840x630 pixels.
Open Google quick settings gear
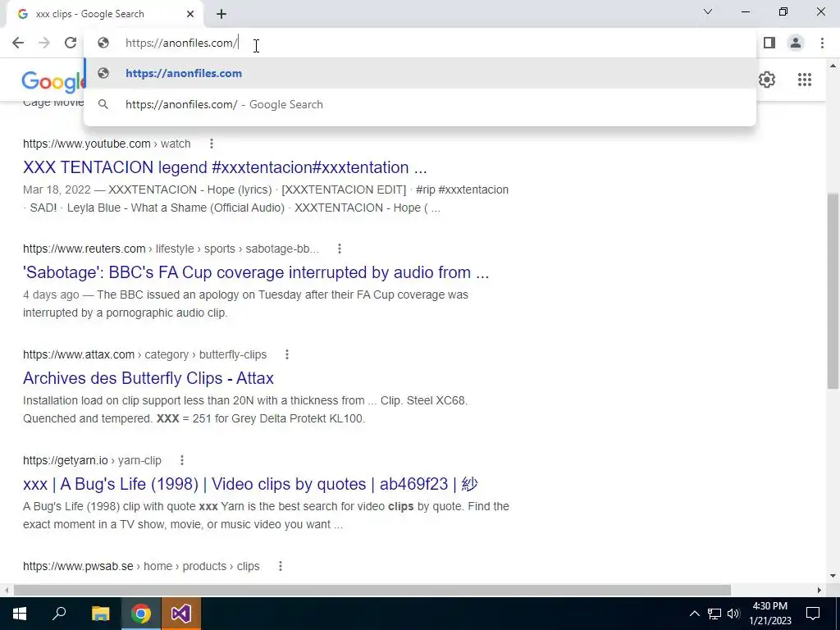[767, 80]
